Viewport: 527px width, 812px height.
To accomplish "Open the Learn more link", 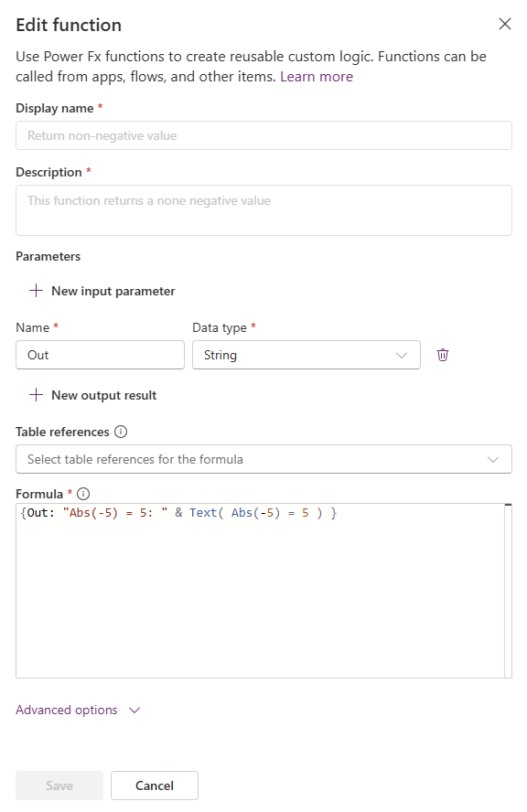I will point(317,76).
